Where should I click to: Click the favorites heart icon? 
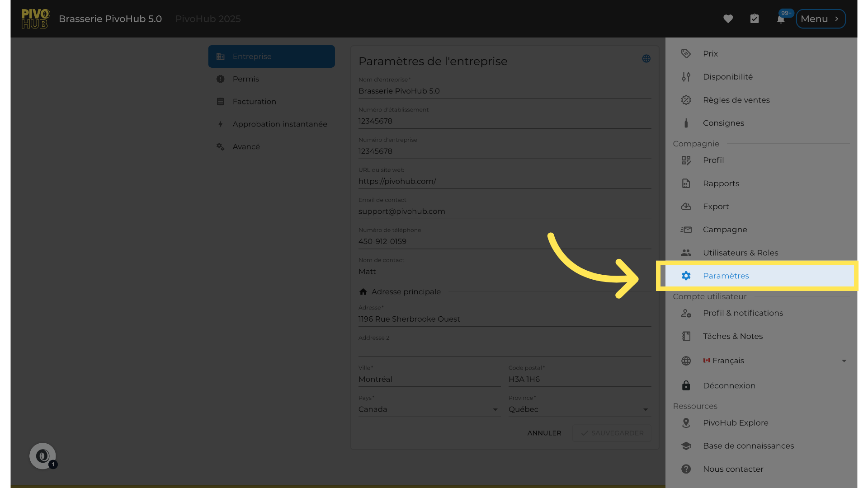pos(728,19)
